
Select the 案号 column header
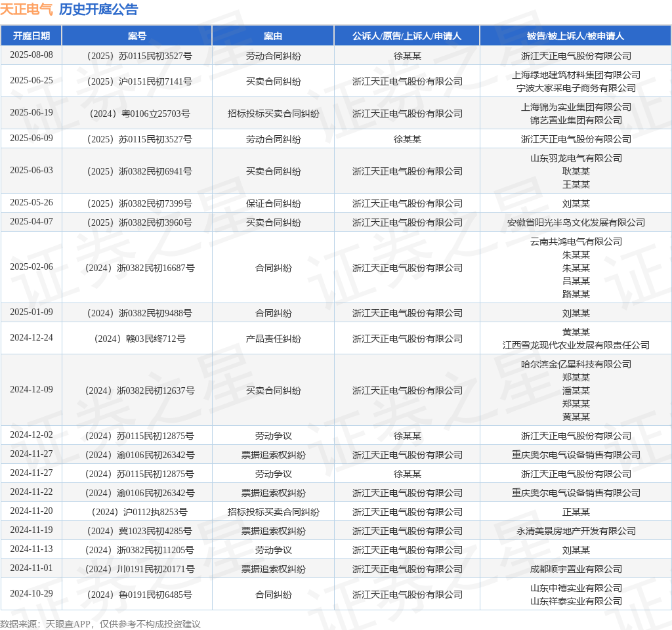coord(137,36)
